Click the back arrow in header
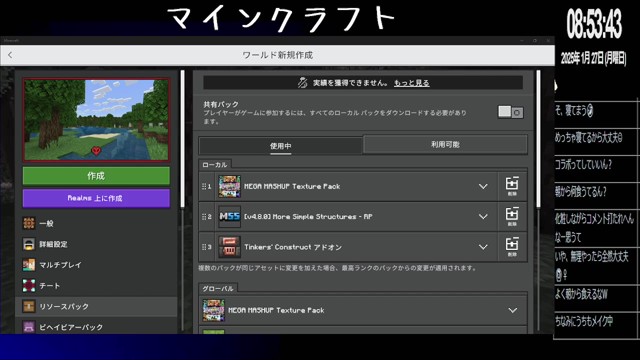The image size is (640, 360). pyautogui.click(x=10, y=55)
